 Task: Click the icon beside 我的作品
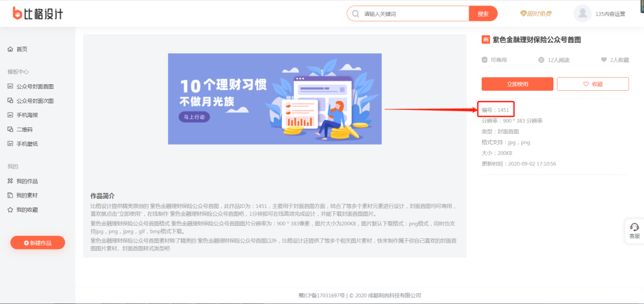pyautogui.click(x=10, y=181)
